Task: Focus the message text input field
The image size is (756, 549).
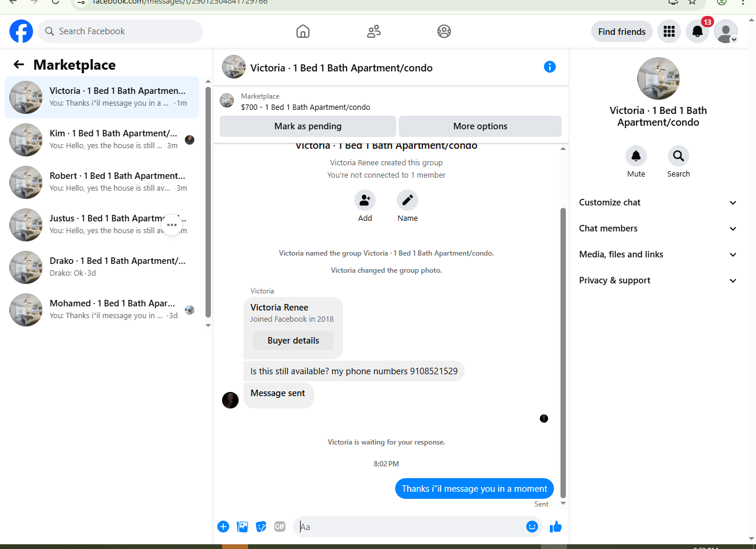Action: [410, 527]
